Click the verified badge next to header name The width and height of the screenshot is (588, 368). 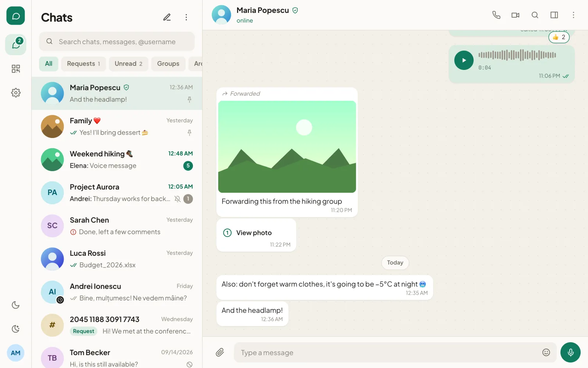295,10
